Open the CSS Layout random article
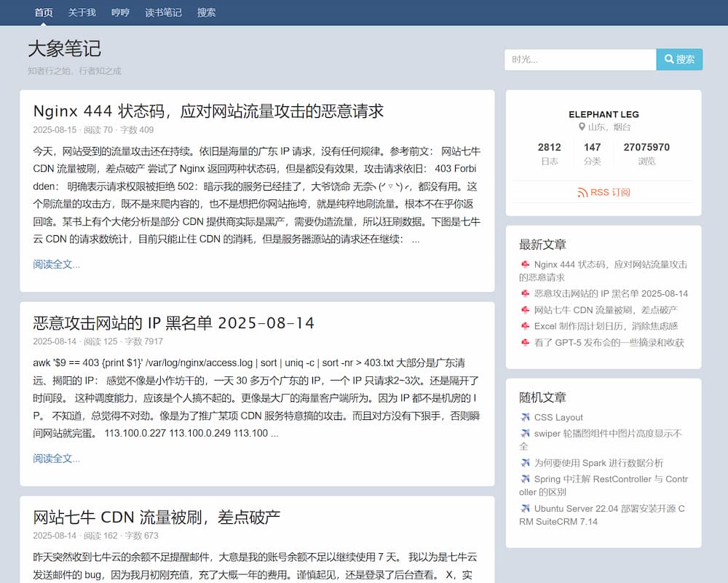This screenshot has width=728, height=583. pos(558,417)
